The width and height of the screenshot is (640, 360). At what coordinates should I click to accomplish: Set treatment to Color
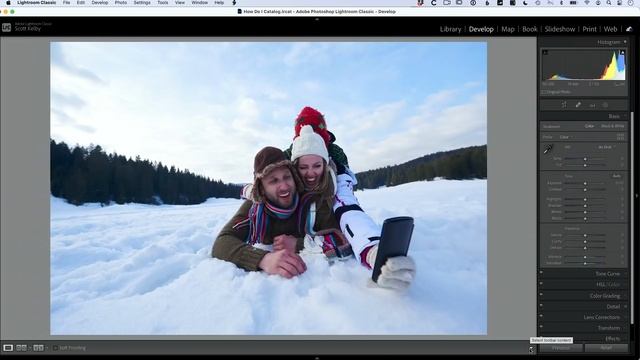589,126
